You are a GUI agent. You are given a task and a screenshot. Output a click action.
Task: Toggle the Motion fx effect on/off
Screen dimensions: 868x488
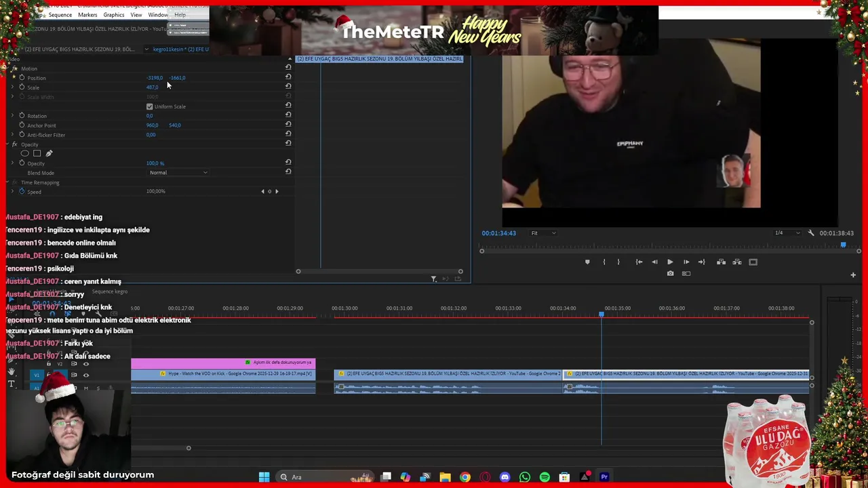point(15,68)
